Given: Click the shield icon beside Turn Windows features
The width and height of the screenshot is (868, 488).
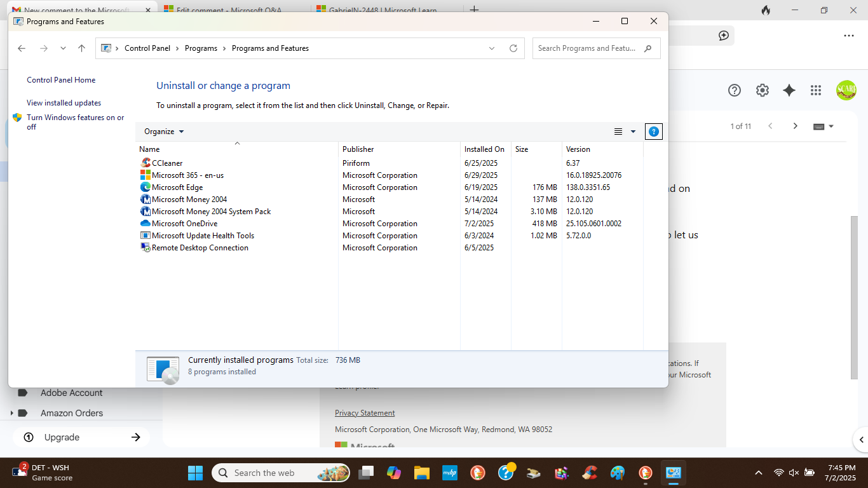Looking at the screenshot, I should point(17,118).
